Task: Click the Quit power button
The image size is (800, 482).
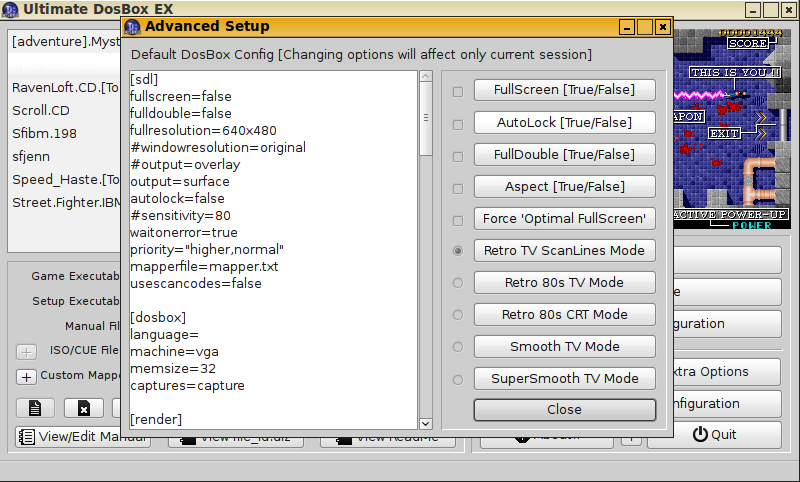Action: click(x=714, y=435)
